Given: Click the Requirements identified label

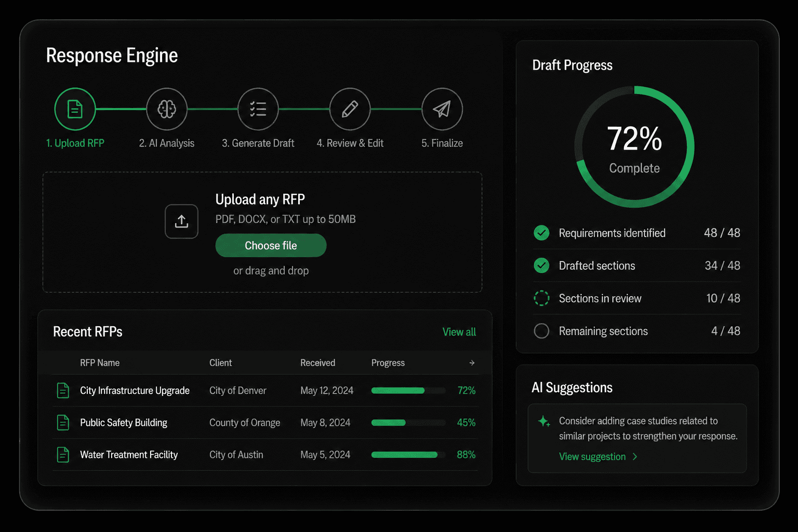Looking at the screenshot, I should (x=612, y=233).
